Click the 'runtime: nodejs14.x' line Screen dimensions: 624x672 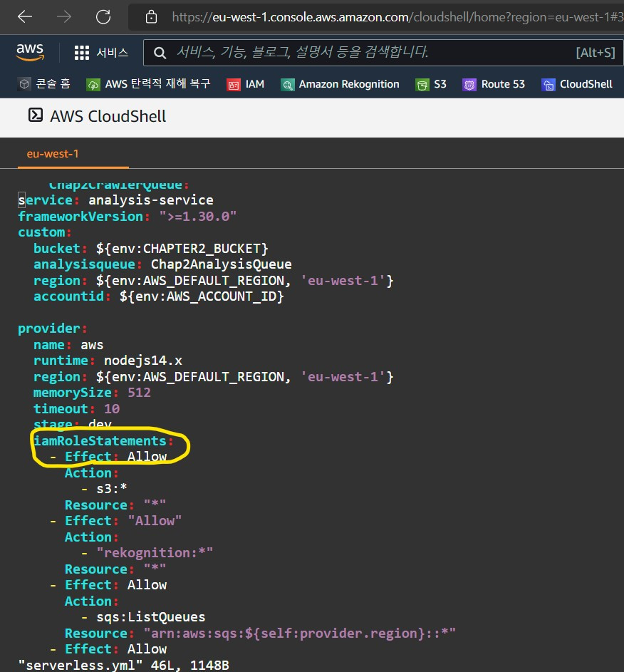click(x=108, y=361)
